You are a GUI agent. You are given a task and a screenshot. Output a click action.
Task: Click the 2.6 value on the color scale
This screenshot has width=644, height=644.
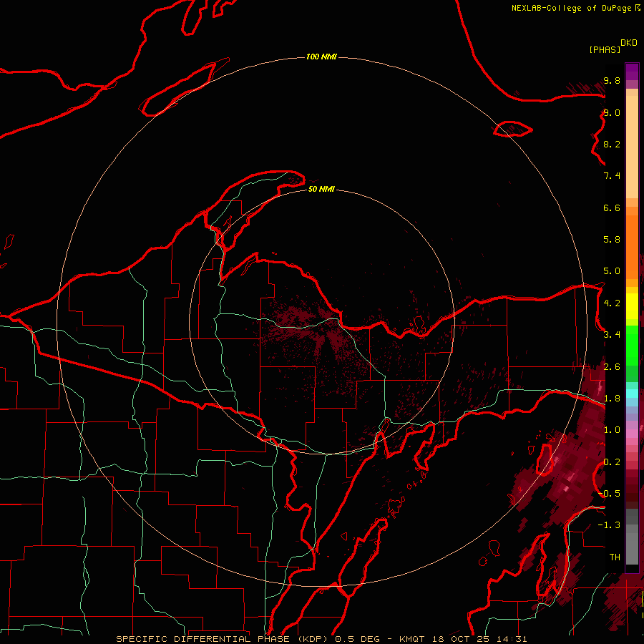pos(612,367)
